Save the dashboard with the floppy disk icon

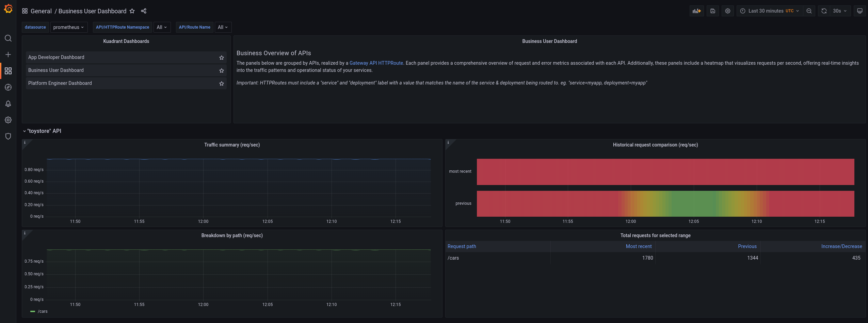(x=713, y=11)
